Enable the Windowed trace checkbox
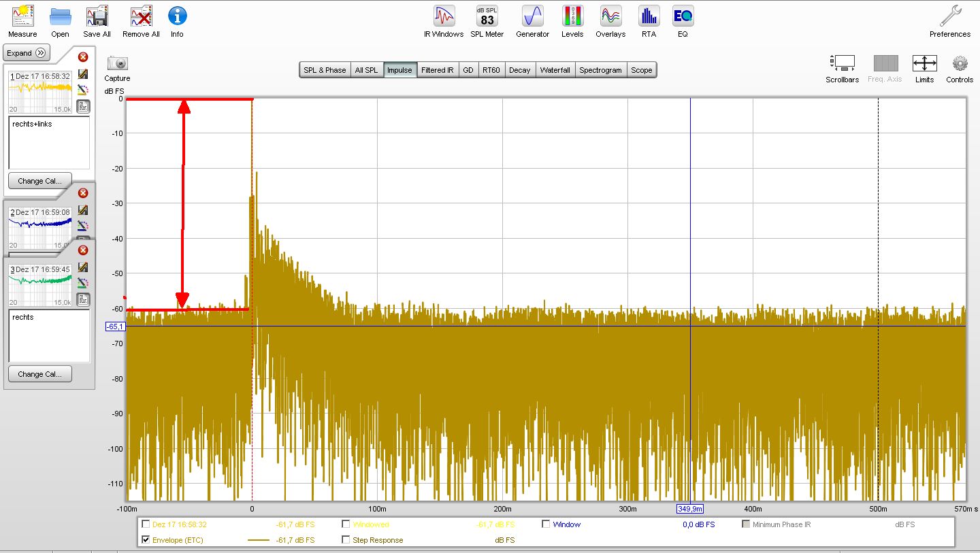 [346, 524]
